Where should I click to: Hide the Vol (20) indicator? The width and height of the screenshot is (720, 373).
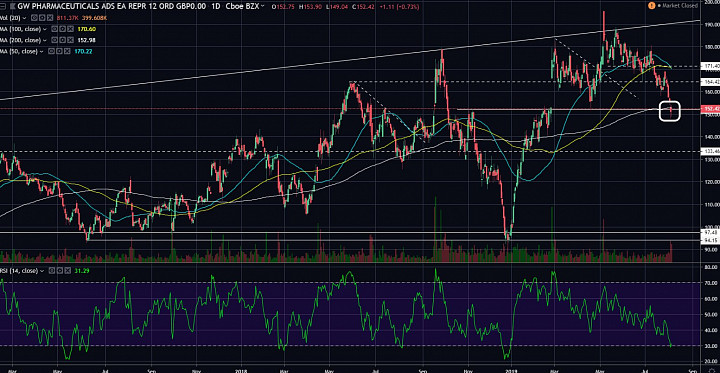[34, 18]
